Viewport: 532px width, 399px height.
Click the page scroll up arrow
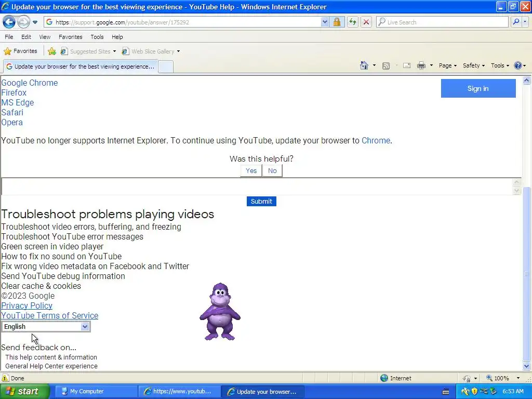point(526,81)
